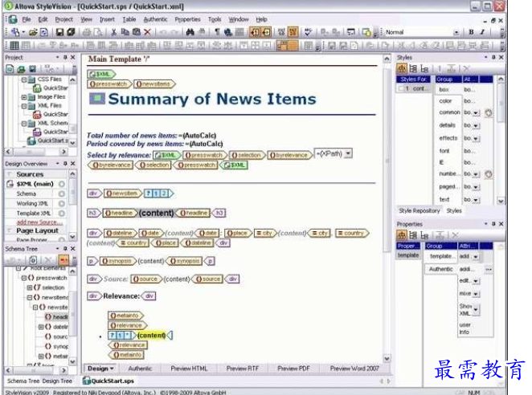
Task: Collapse the XML Files folder
Action: [x=24, y=106]
